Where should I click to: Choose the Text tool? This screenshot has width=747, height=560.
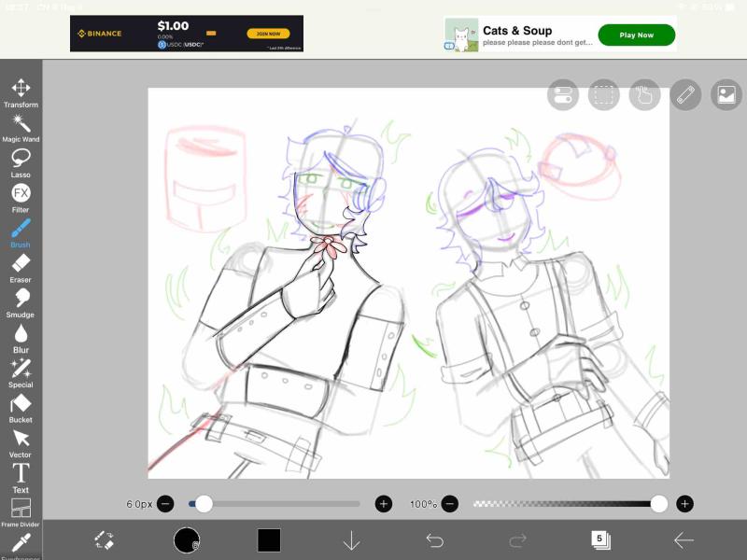pos(21,478)
